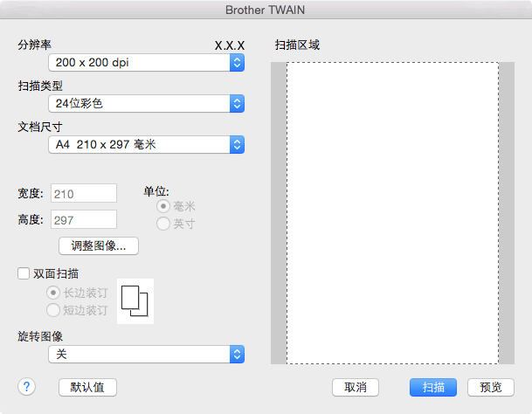Click the 扫描区域 label
The height and width of the screenshot is (414, 532).
(x=297, y=45)
